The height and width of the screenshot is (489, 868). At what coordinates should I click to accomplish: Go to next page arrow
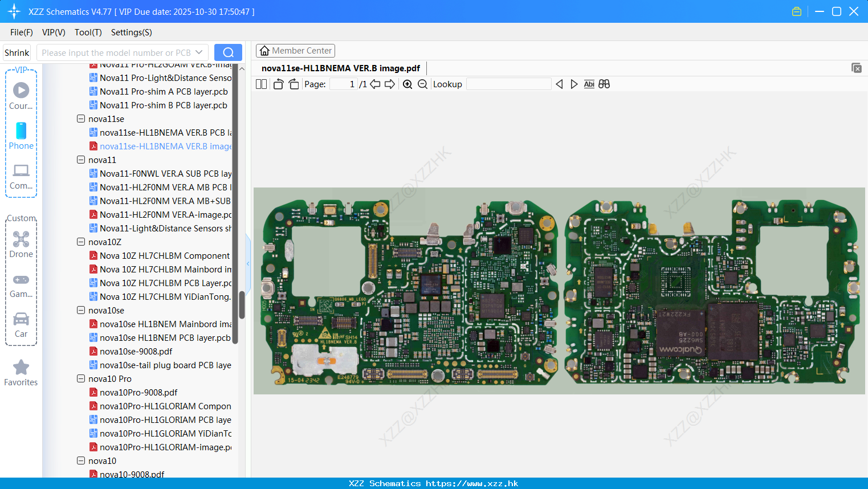tap(390, 84)
